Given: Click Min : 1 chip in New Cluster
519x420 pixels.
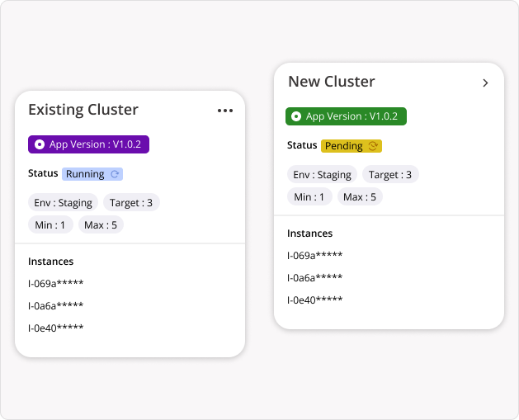Looking at the screenshot, I should pyautogui.click(x=309, y=197).
